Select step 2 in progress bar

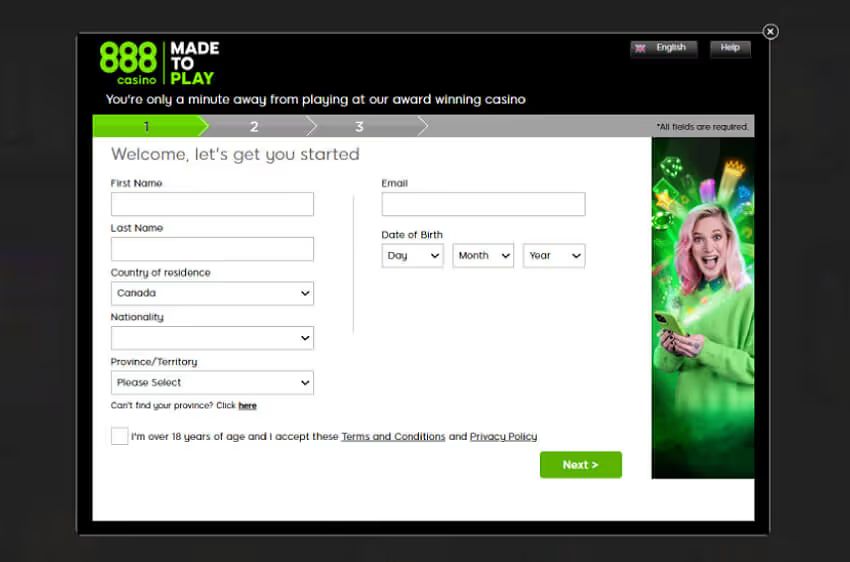tap(254, 126)
